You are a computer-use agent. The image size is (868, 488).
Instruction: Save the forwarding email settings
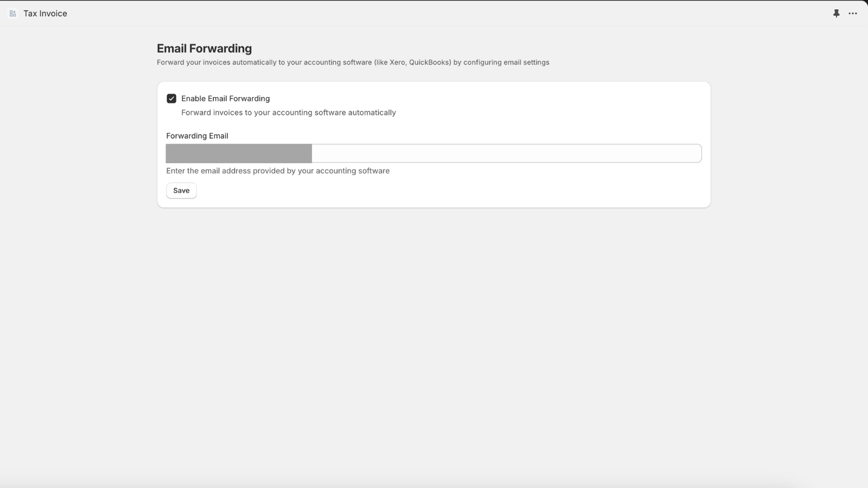click(x=181, y=190)
